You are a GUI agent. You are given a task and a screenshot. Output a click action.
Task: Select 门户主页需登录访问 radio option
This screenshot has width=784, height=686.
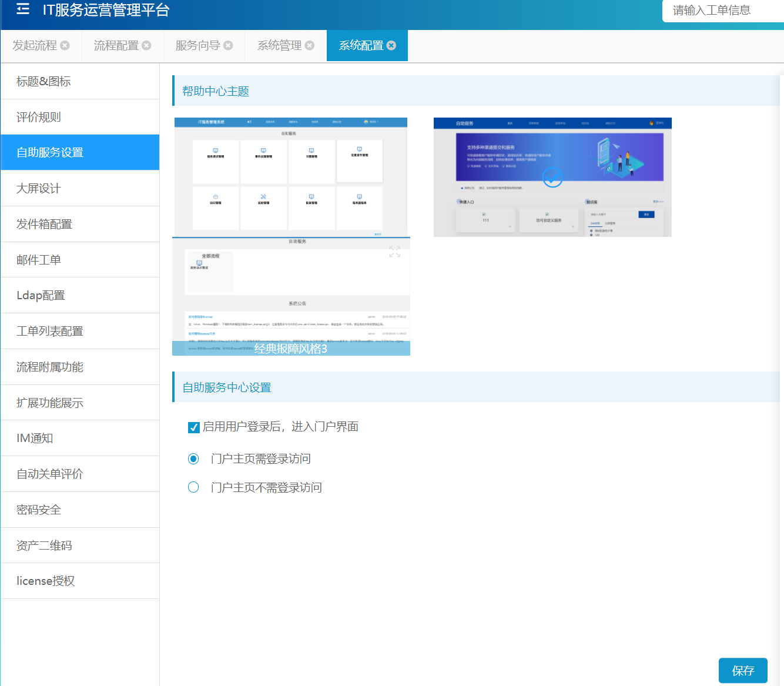coord(193,459)
